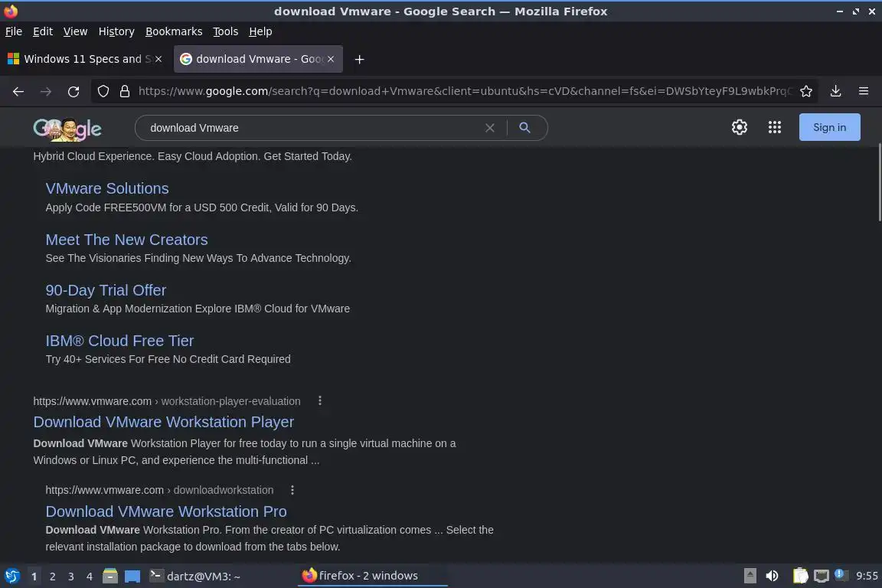Screen dimensions: 882x588
Task: Click the page vertical scrollbar
Action: point(879,183)
